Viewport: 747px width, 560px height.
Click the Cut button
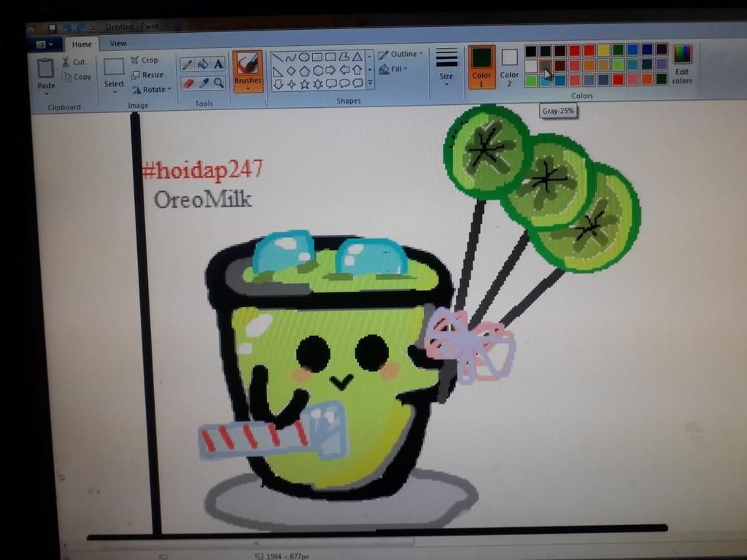click(x=74, y=62)
